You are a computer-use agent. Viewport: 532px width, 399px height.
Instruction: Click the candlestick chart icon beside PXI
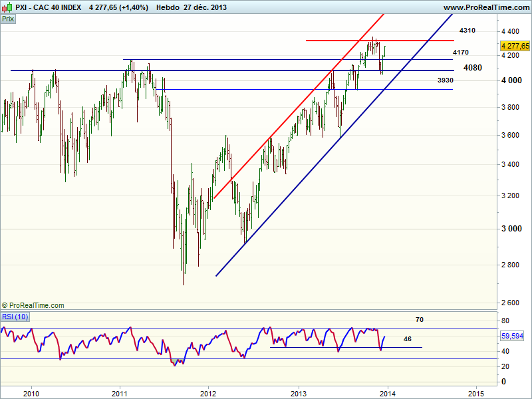pos(7,7)
